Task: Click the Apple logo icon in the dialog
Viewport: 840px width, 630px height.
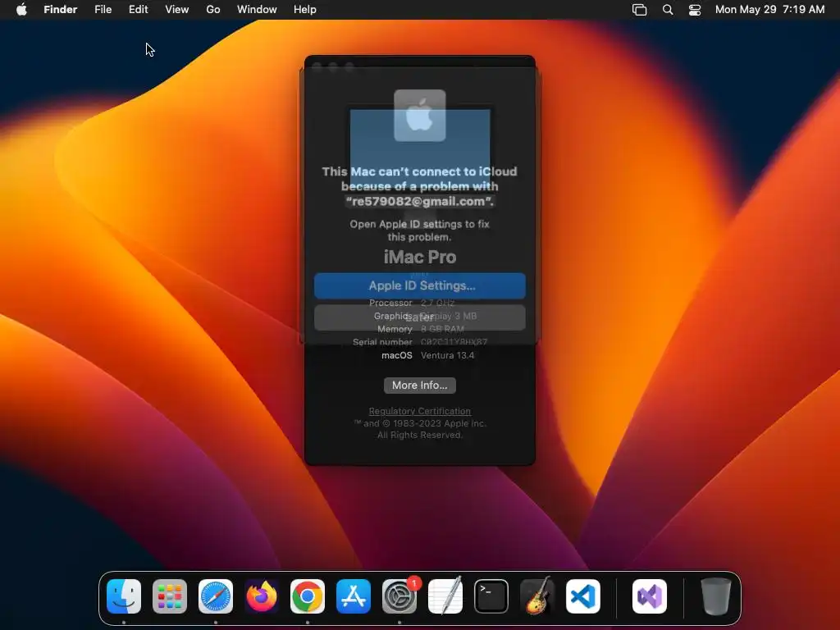Action: tap(420, 116)
